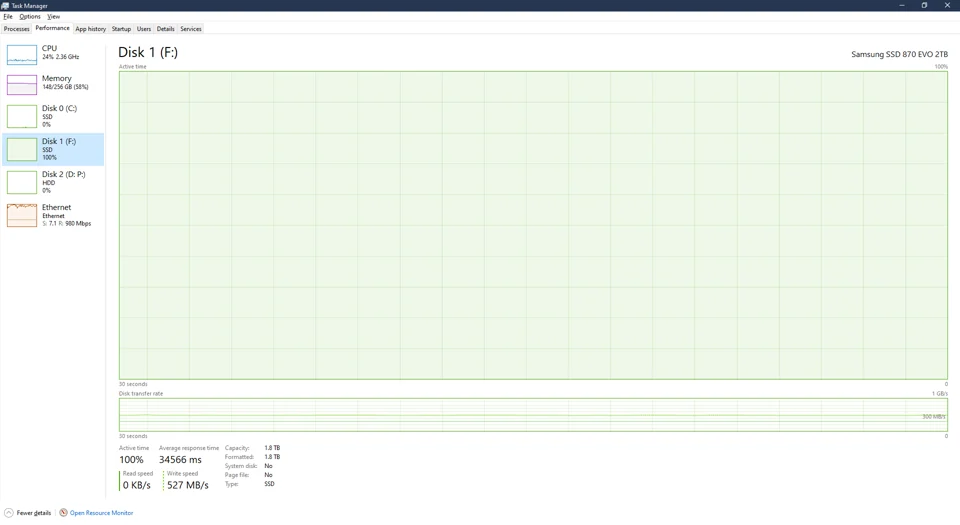The height and width of the screenshot is (525, 960).
Task: Click the Active time graph area
Action: click(533, 225)
